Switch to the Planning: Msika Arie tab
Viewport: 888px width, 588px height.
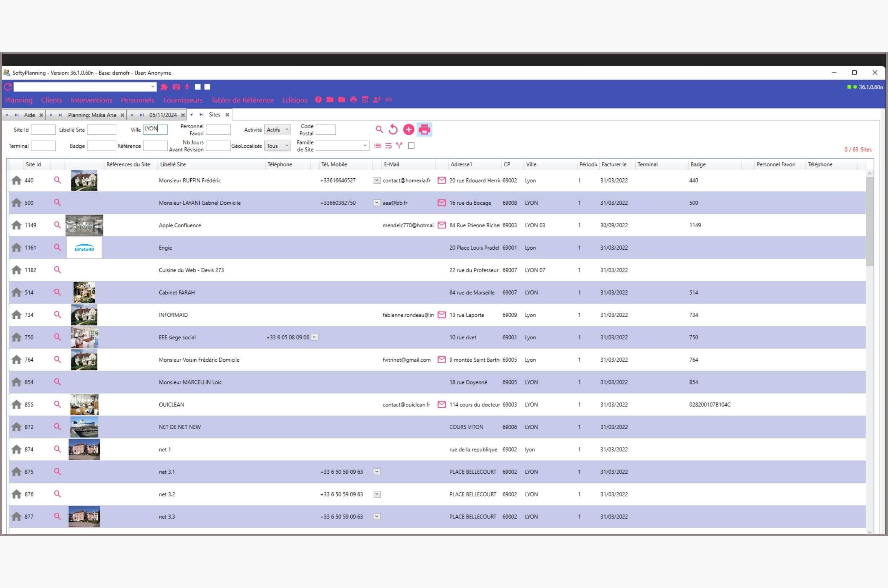[93, 115]
